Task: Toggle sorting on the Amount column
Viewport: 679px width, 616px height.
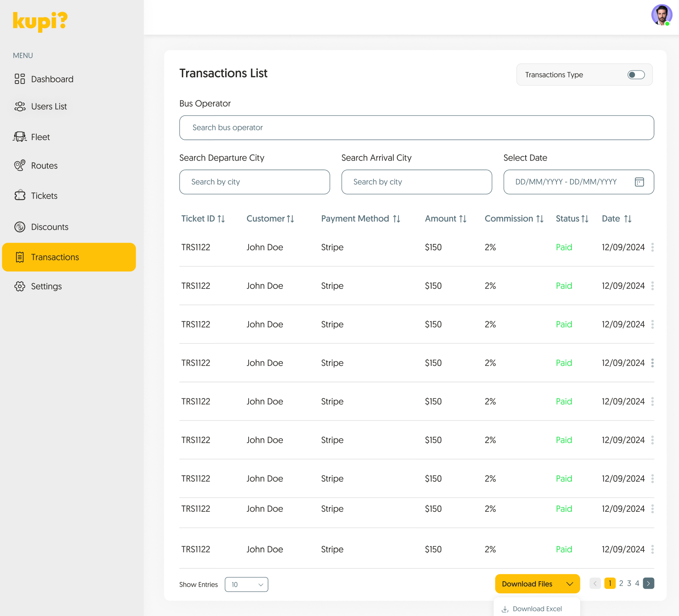Action: [x=462, y=219]
